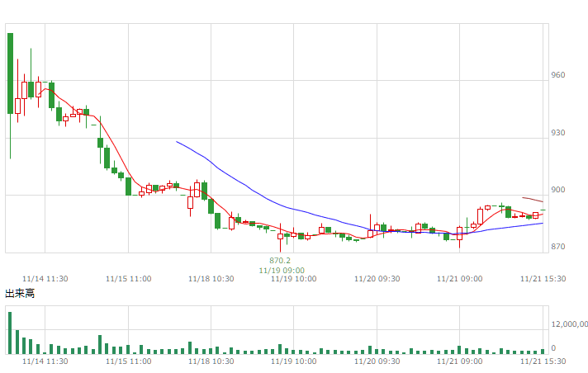Click the 12,000,00 volume axis label
This screenshot has width=588, height=373.
coord(569,323)
